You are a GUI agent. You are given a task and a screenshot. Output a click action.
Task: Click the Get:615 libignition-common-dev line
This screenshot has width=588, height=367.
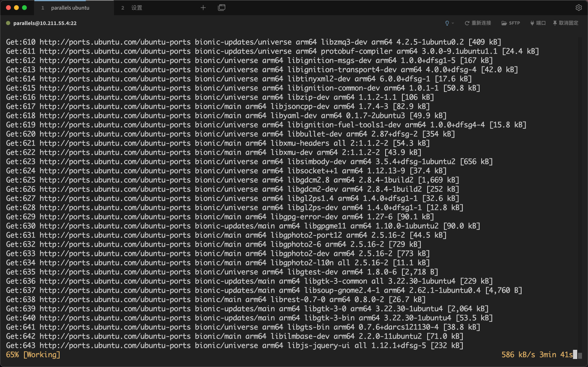(243, 88)
